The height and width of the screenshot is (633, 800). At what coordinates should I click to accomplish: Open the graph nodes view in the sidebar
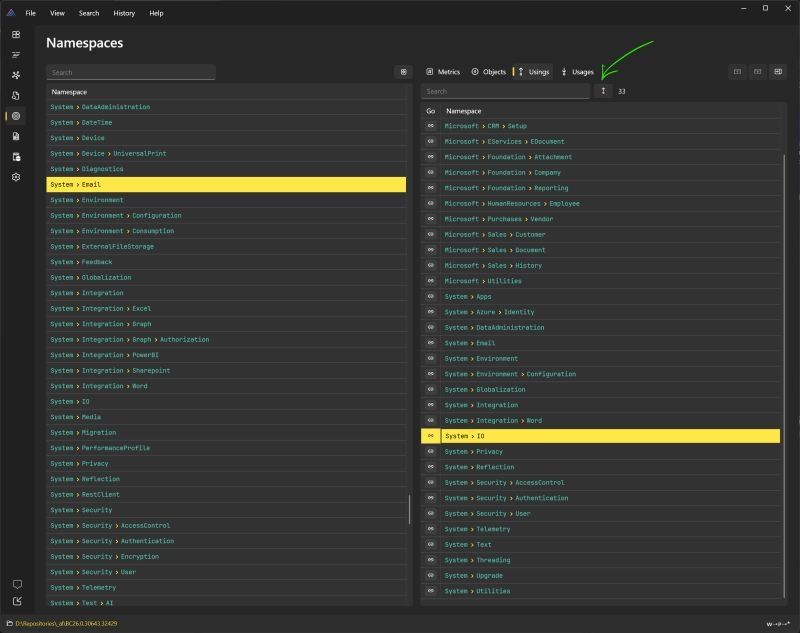[16, 75]
